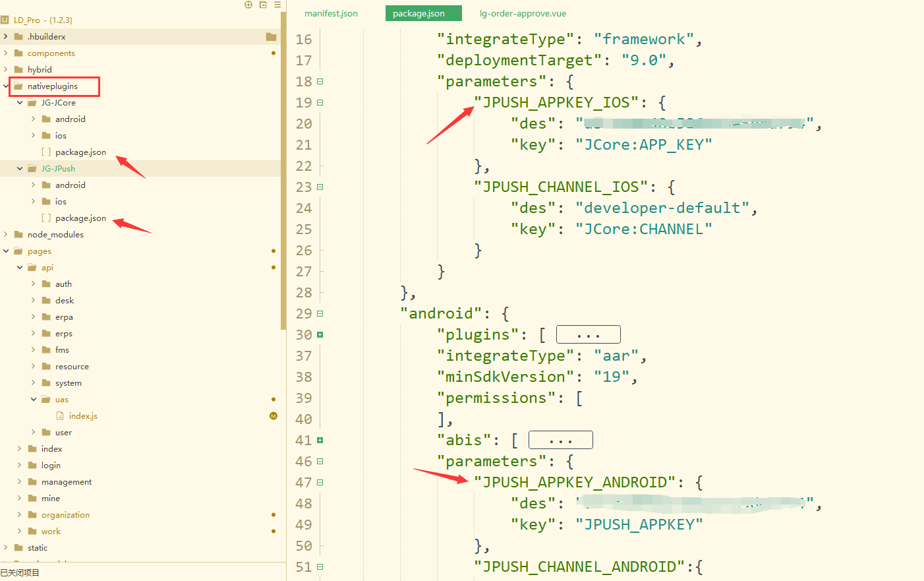Click the folded-code ellipsis on line 30
Image resolution: width=924 pixels, height=581 pixels.
[x=589, y=334]
